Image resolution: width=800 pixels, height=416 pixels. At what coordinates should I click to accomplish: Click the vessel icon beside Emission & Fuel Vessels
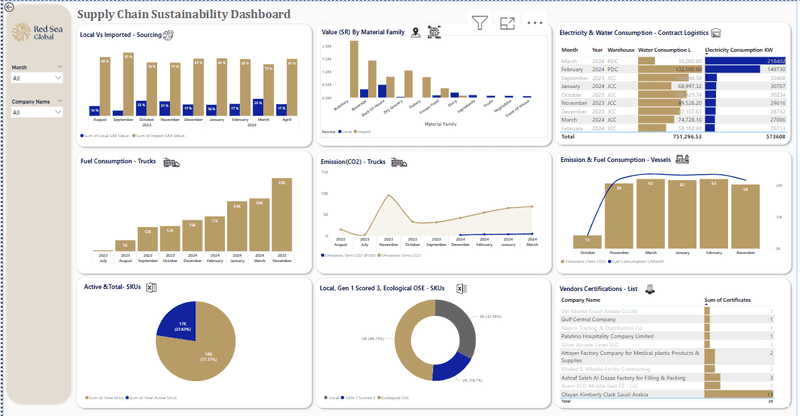[682, 159]
